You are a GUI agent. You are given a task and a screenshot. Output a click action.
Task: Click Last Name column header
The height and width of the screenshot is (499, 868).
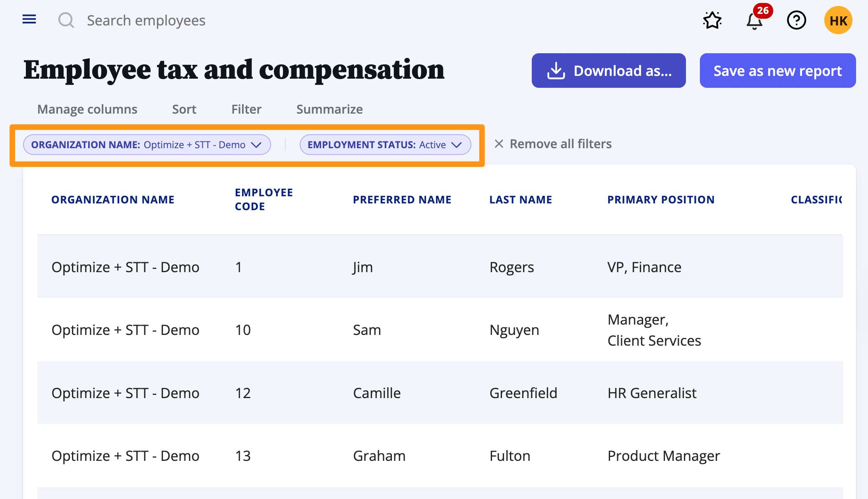click(521, 199)
